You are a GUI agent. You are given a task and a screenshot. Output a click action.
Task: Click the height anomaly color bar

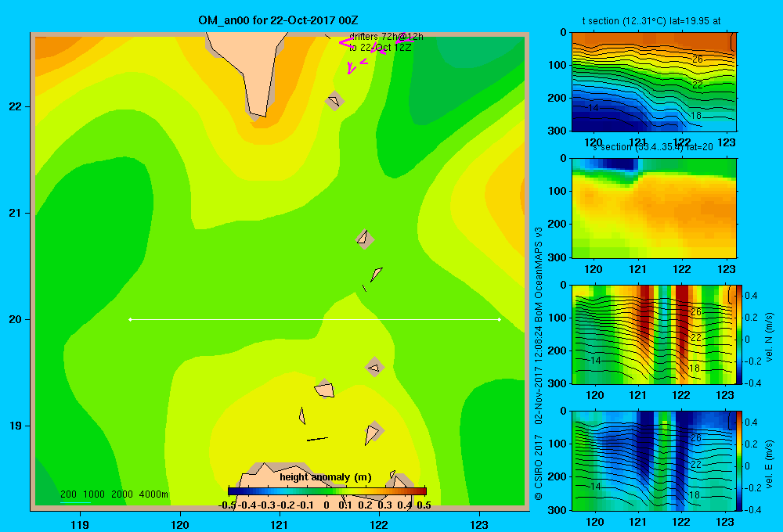coord(327,491)
